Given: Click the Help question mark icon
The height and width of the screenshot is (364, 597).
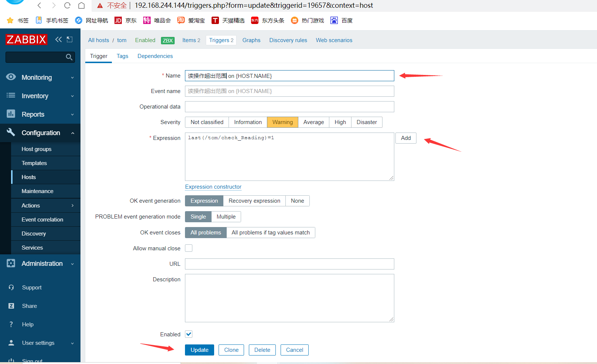Looking at the screenshot, I should 11,324.
